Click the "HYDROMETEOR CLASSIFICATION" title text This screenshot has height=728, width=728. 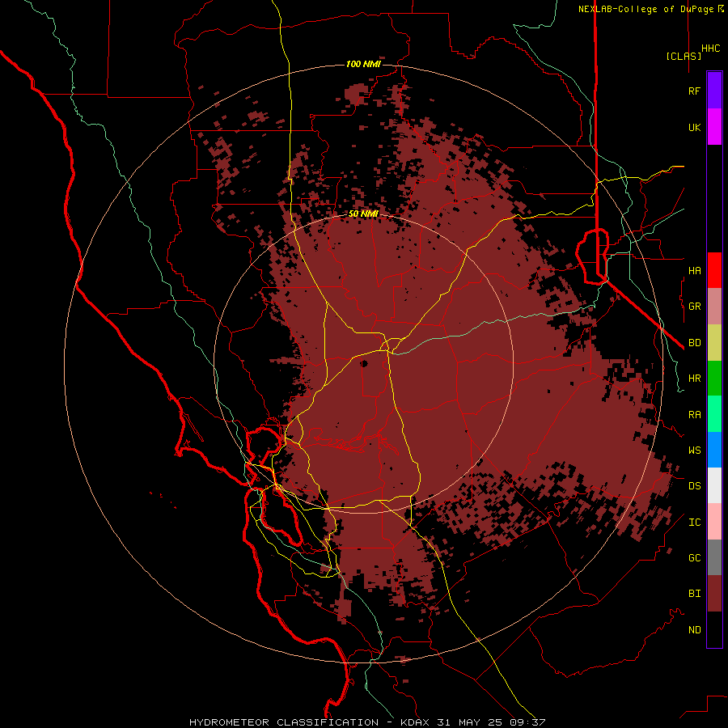pyautogui.click(x=284, y=722)
